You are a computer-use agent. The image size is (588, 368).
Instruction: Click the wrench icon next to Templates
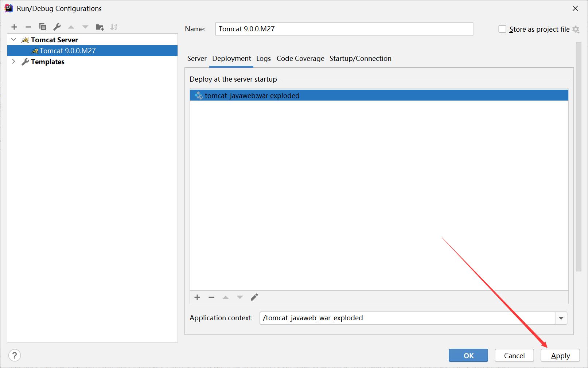click(x=25, y=62)
